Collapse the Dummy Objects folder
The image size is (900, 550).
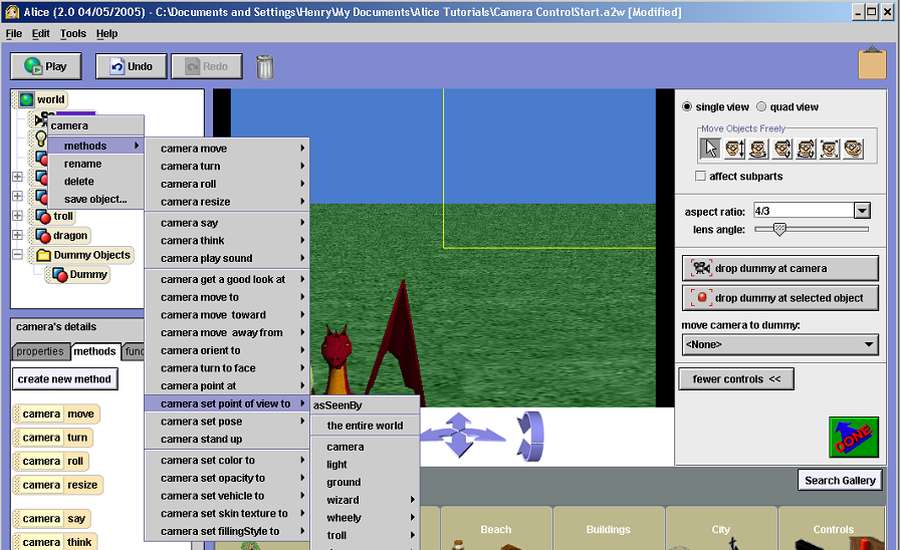click(x=18, y=254)
